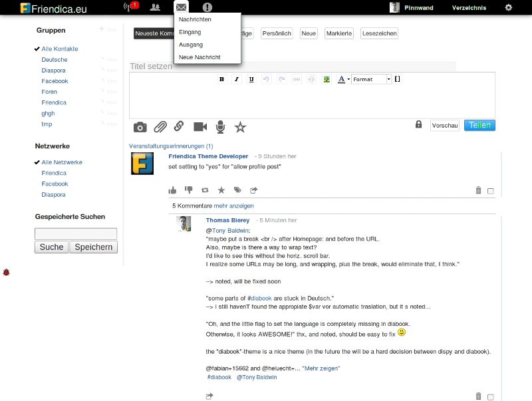Switch to the Neue tab
This screenshot has height=401, width=532.
309,33
